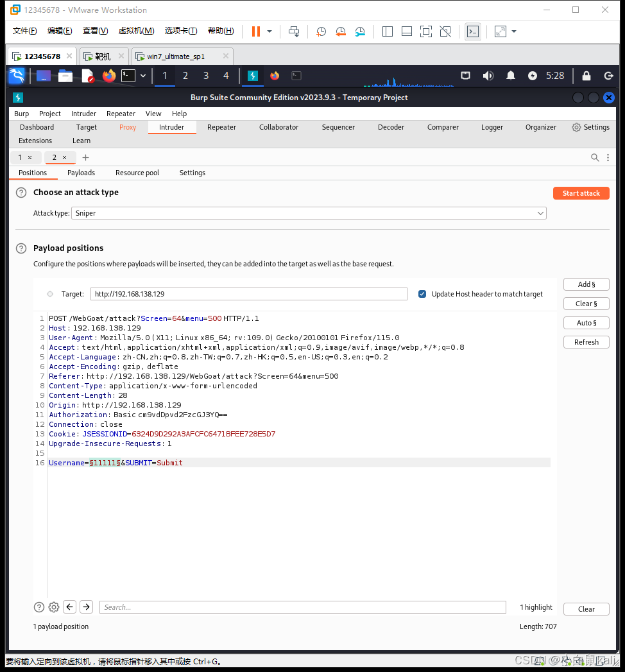Launch Firefox from the Kali panel
Image resolution: width=625 pixels, height=672 pixels.
(x=109, y=76)
